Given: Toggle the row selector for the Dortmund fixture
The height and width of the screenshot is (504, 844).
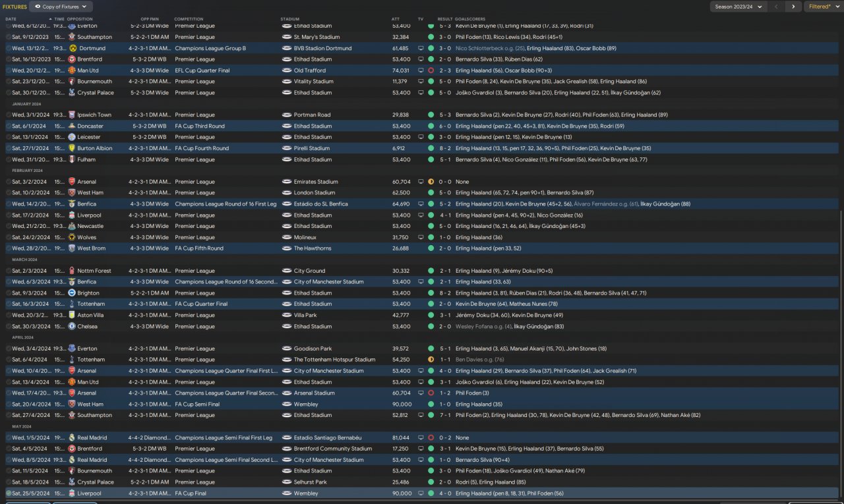Looking at the screenshot, I should 9,48.
